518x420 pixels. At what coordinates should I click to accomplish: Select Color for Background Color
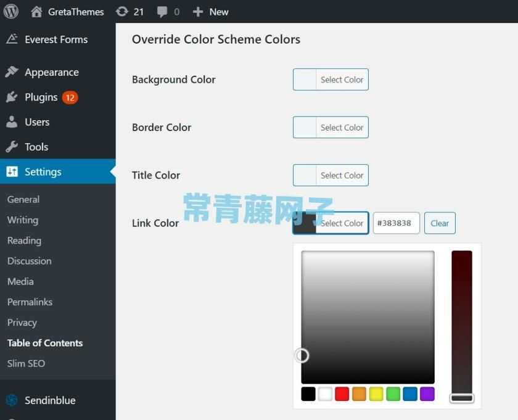click(x=331, y=80)
